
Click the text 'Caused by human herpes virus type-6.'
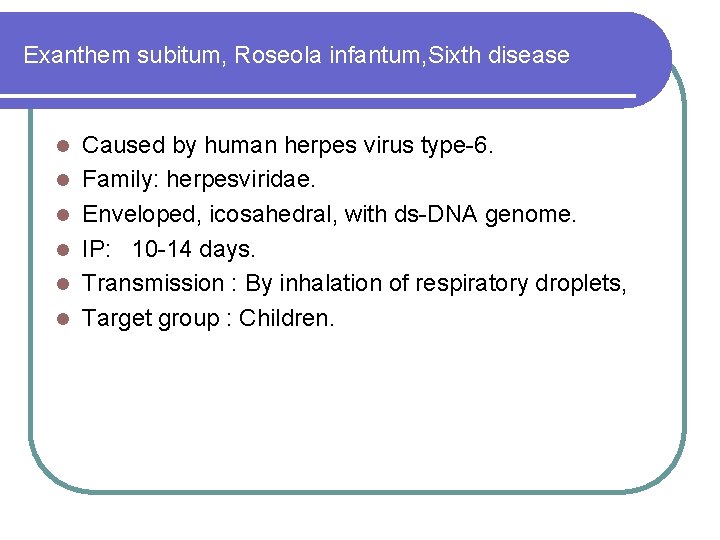[287, 146]
